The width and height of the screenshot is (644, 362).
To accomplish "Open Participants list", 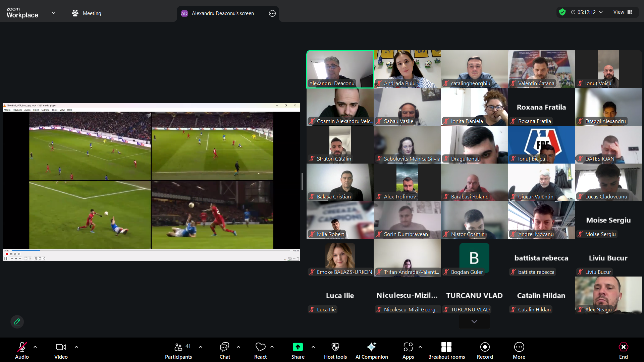I will pos(178,350).
